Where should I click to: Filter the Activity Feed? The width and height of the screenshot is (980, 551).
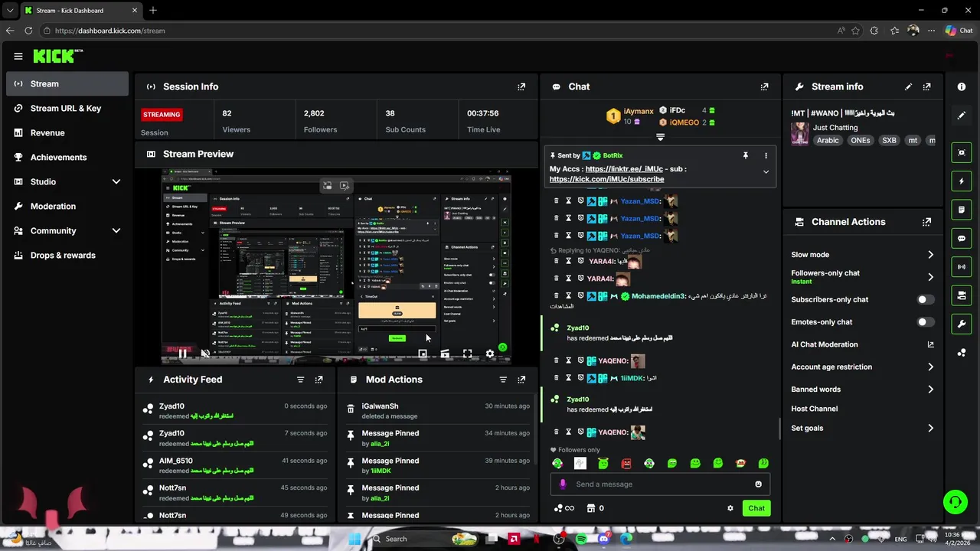pos(300,380)
